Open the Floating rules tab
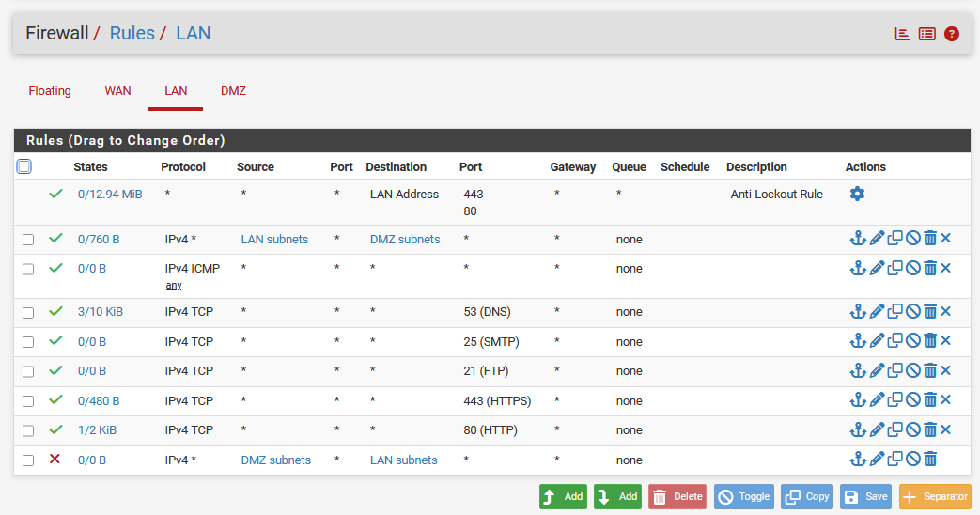980x515 pixels. point(50,91)
